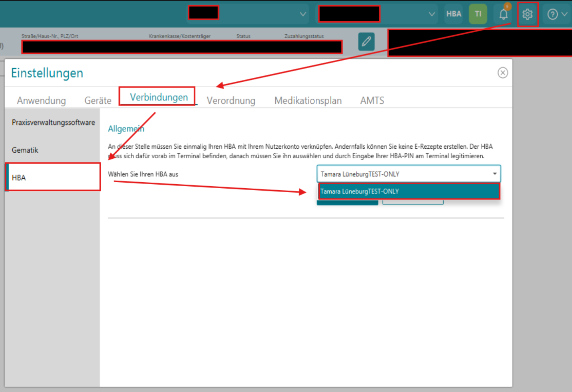The height and width of the screenshot is (392, 572).
Task: Open the first header dropdown chevron
Action: 303,14
